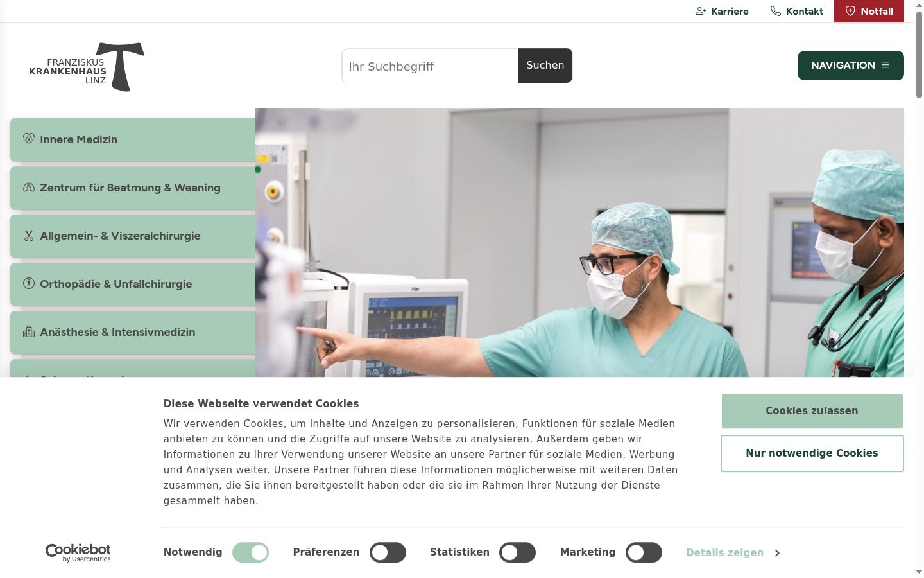This screenshot has height=578, width=924.
Task: Enable the Präferenzen cookie switch
Action: point(388,552)
